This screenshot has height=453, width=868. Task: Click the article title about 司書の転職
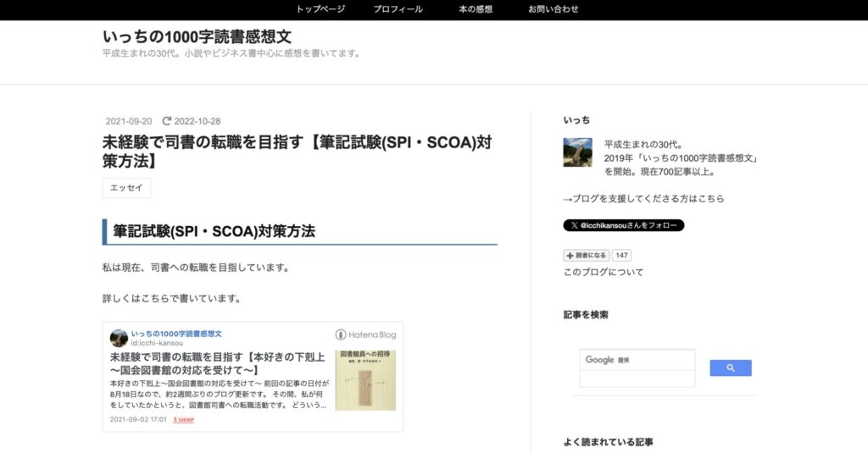point(297,151)
